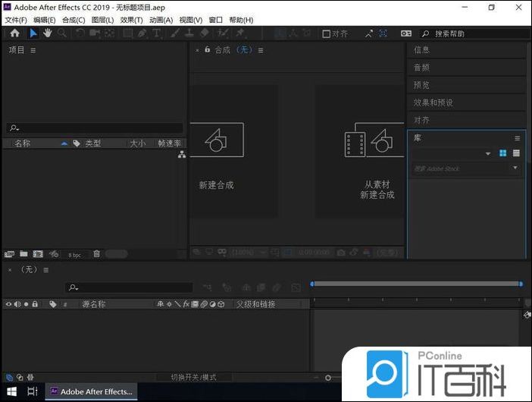
Task: Click the Home icon in the toolbar
Action: 14,33
